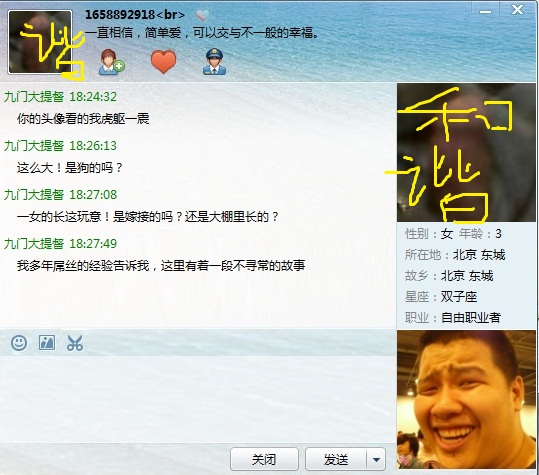Image resolution: width=539 pixels, height=475 pixels.
Task: Select the scissors screenshot tool
Action: pyautogui.click(x=75, y=343)
